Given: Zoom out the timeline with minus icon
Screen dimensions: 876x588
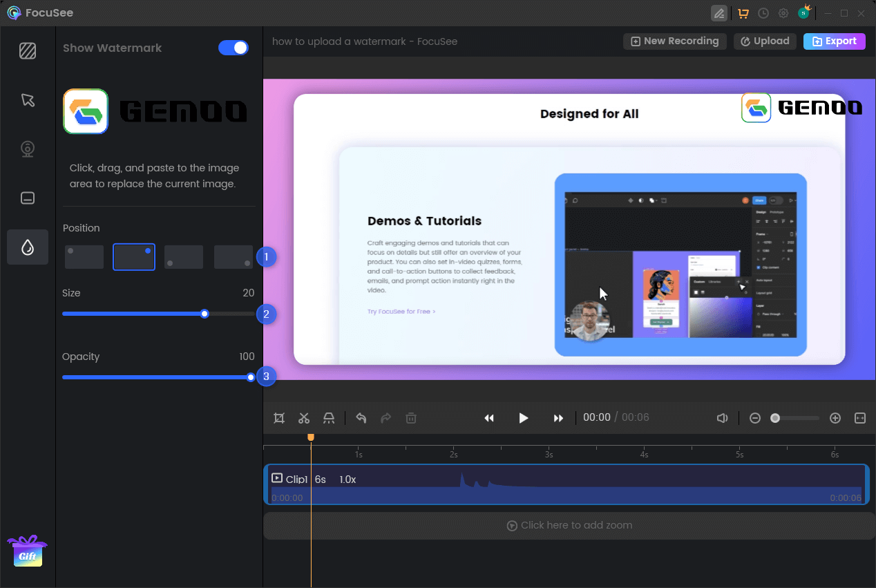Looking at the screenshot, I should 755,418.
